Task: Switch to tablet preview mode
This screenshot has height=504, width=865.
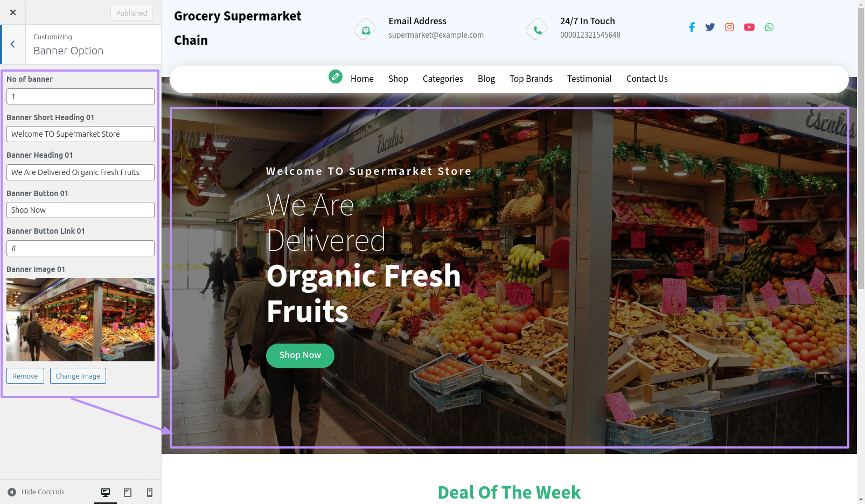Action: pos(128,492)
